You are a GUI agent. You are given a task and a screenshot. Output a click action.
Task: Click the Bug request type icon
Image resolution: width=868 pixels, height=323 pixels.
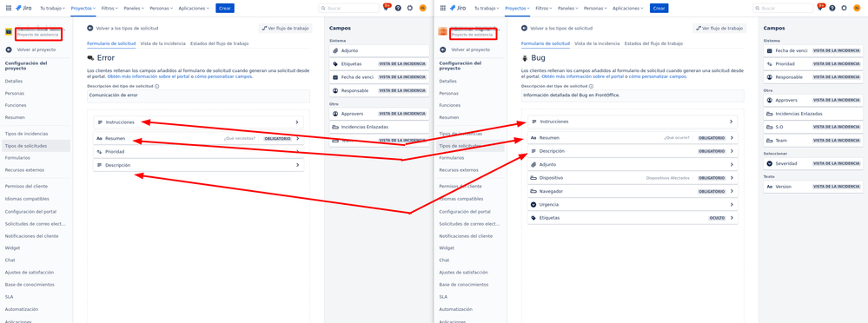point(525,58)
